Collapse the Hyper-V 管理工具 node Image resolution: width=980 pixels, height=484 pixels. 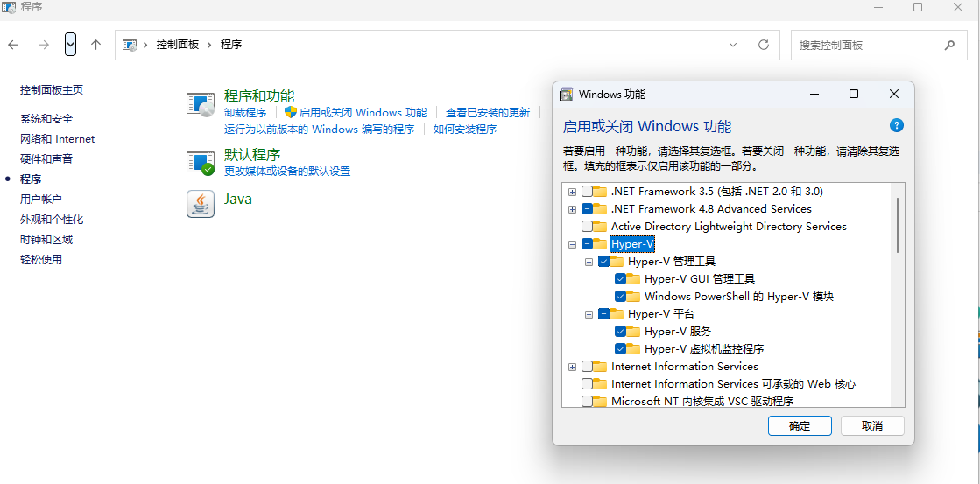pyautogui.click(x=589, y=262)
